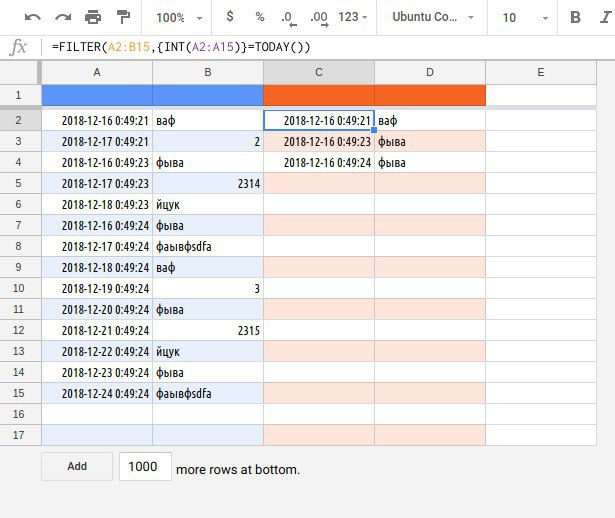Select cell C3 with 2018-12-16 0:49:23
Image resolution: width=615 pixels, height=518 pixels.
pos(319,141)
